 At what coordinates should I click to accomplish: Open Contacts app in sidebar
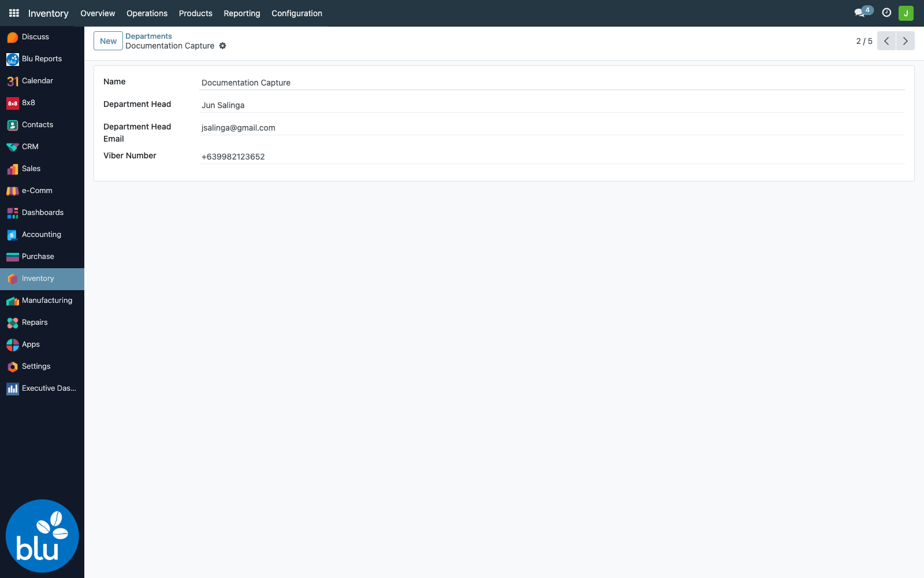pos(42,125)
